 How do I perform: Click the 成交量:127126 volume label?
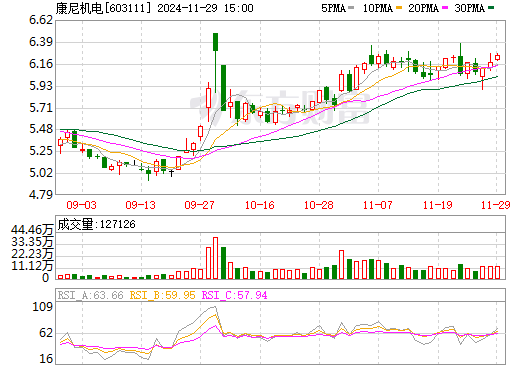(97, 224)
